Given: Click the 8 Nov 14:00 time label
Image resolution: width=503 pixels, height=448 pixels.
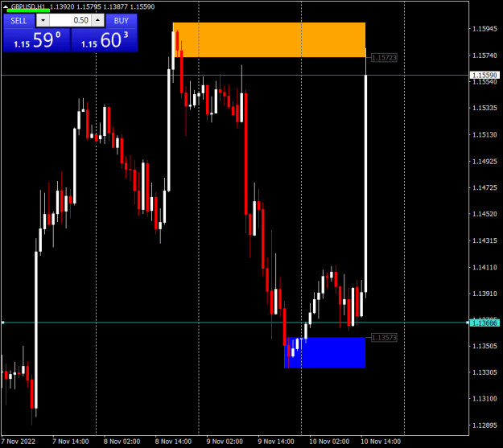Looking at the screenshot, I should (173, 442).
